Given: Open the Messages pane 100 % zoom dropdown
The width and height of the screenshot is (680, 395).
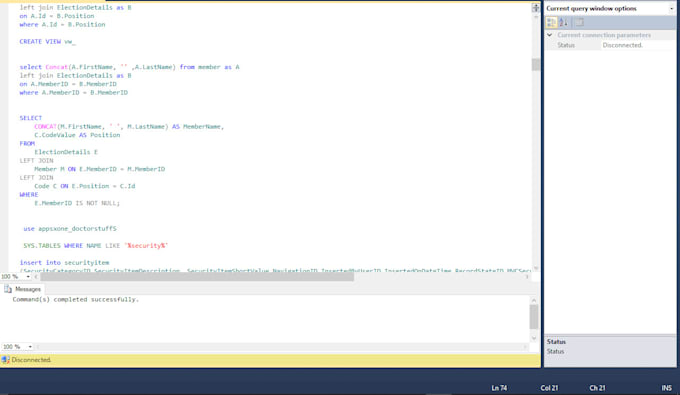Looking at the screenshot, I should [x=30, y=347].
